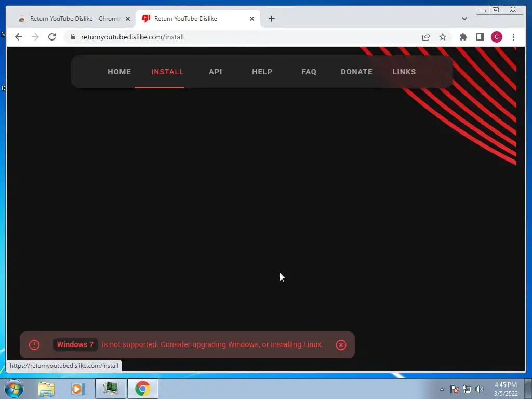Open the profile avatar C

(496, 37)
